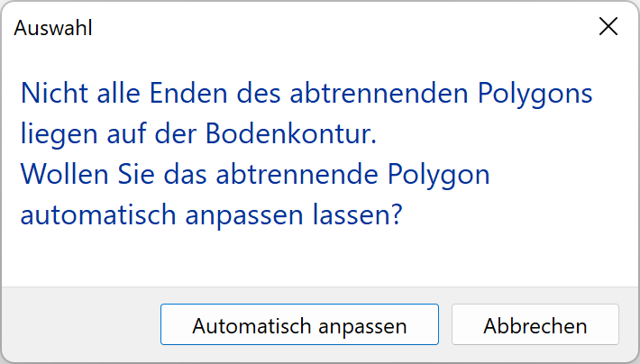Click the word "liegen" in second line
Screen dimensions: 640x364
tap(53, 136)
